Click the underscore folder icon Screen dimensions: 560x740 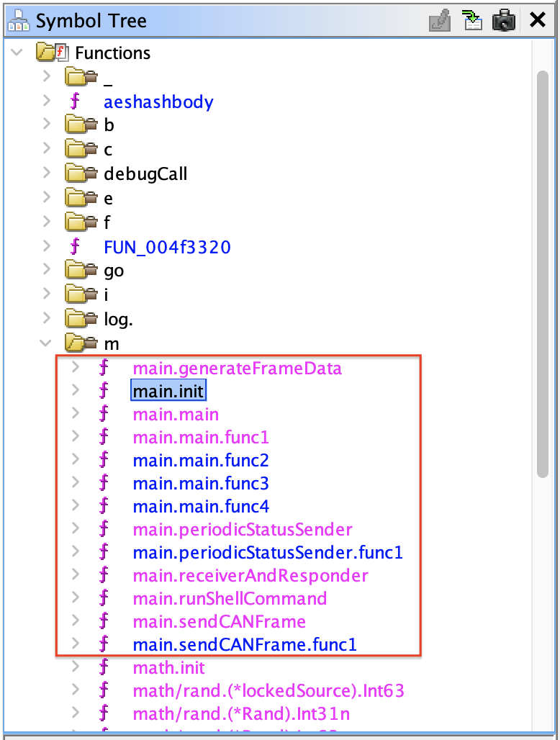click(81, 76)
